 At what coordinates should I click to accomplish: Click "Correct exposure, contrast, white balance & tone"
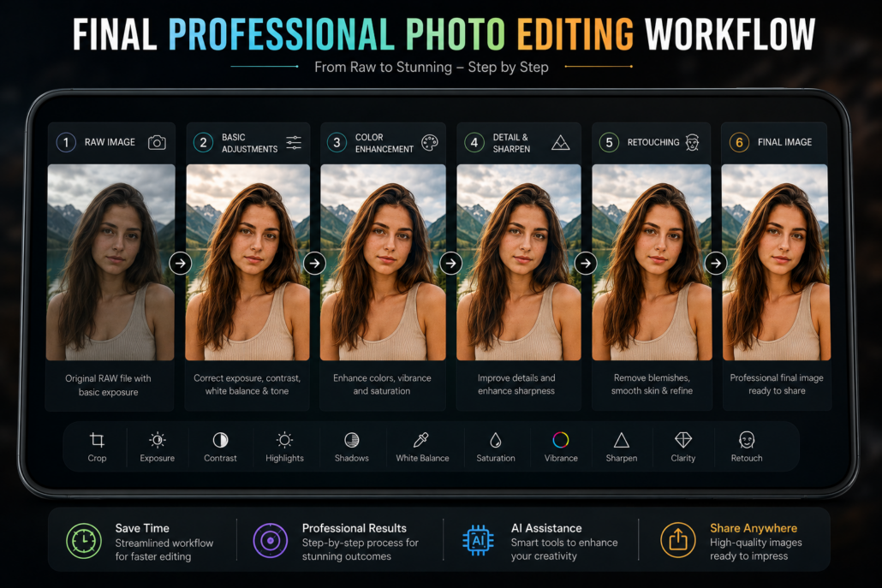click(x=247, y=384)
